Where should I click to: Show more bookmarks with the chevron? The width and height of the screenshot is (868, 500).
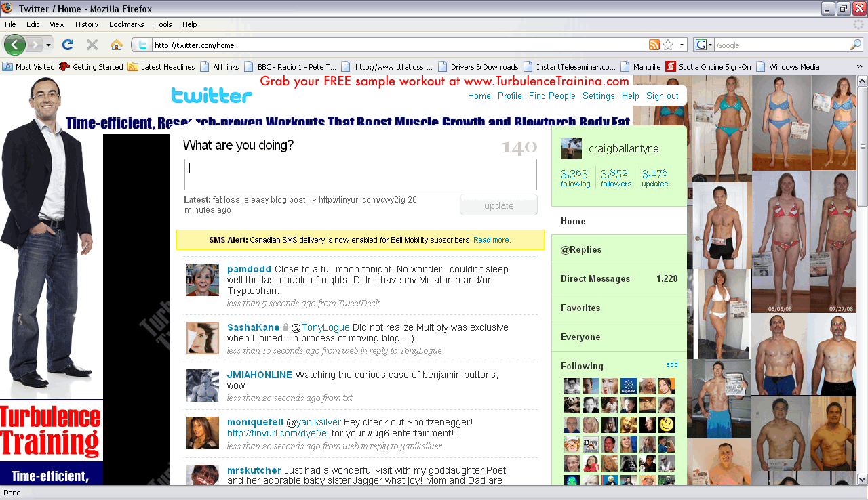860,67
